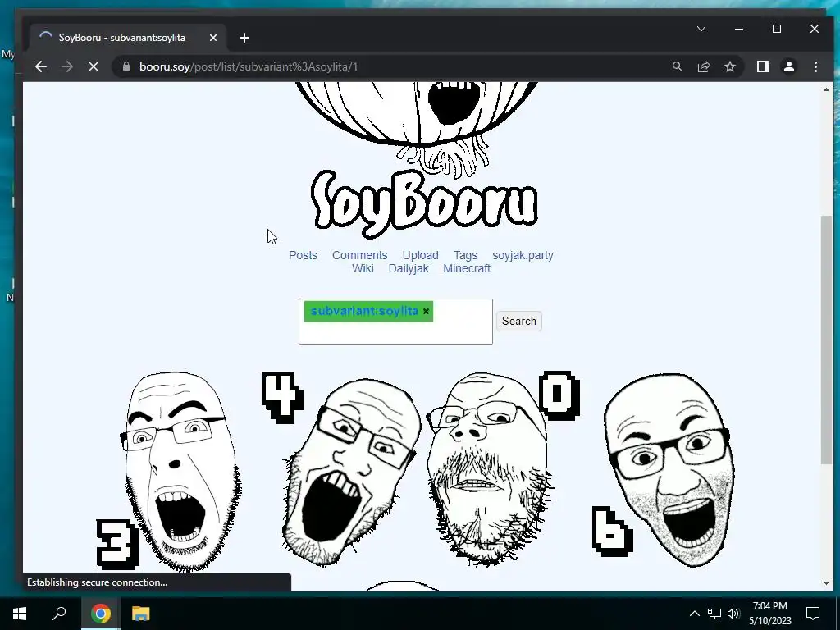Viewport: 840px width, 630px height.
Task: Open network status tray icon
Action: (714, 614)
